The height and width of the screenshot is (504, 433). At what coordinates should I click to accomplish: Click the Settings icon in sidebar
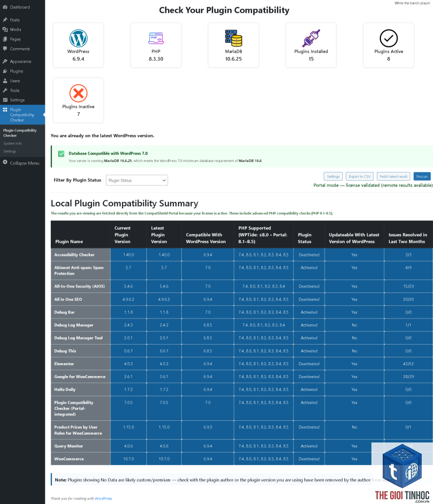click(x=5, y=100)
